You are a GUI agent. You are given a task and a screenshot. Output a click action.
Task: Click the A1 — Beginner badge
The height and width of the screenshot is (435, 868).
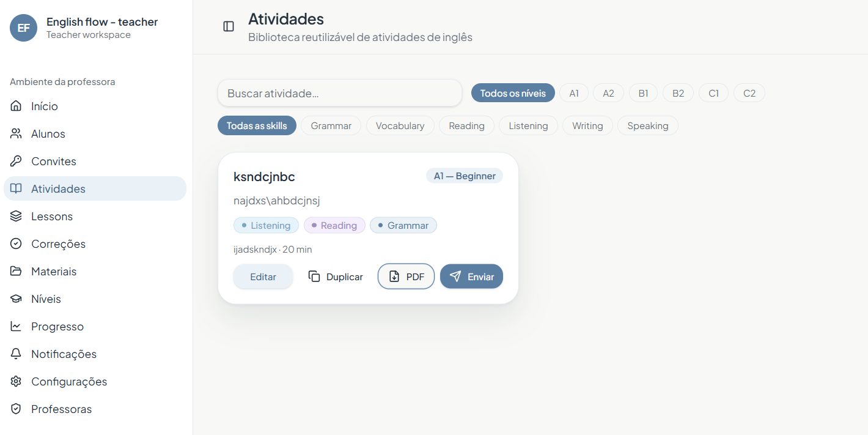tap(465, 176)
